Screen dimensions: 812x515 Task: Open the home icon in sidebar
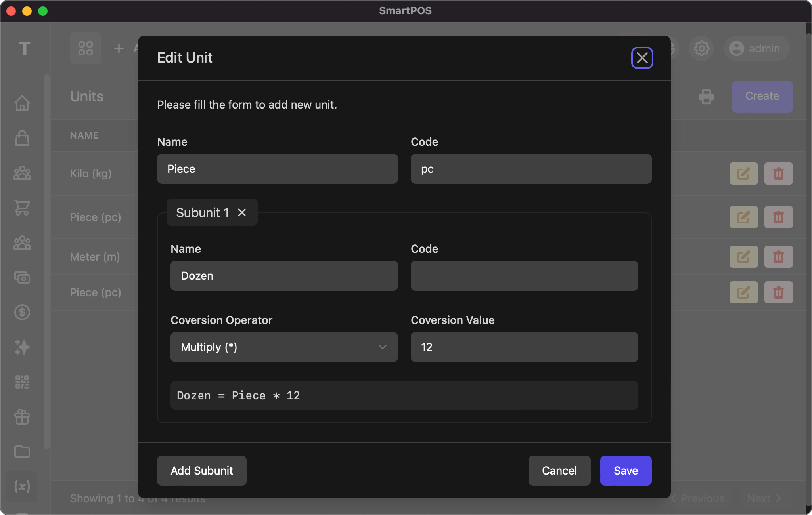(x=22, y=103)
